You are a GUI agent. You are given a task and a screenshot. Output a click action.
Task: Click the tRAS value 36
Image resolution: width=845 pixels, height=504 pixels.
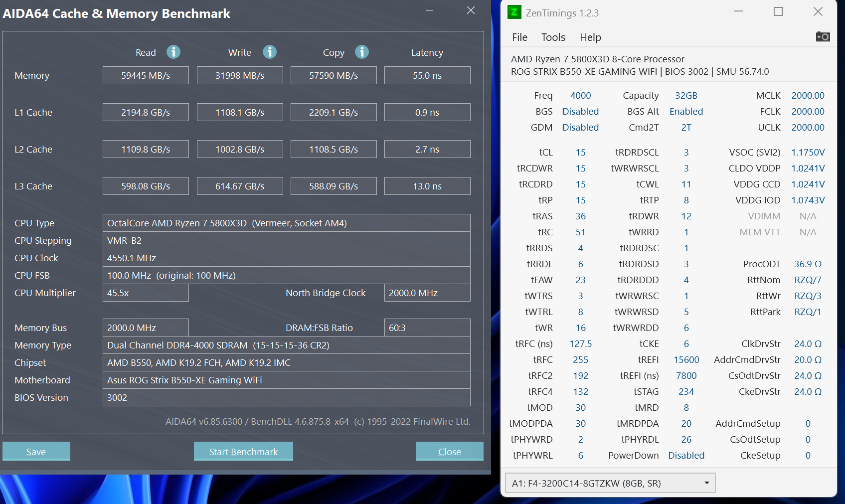click(580, 216)
